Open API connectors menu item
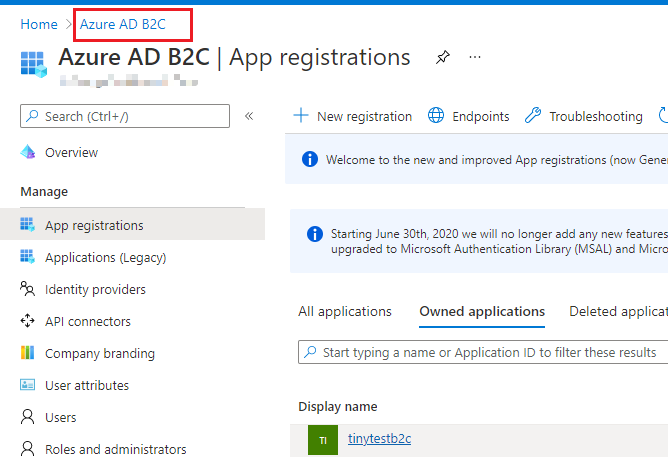Viewport: 668px width, 458px height. click(x=88, y=322)
